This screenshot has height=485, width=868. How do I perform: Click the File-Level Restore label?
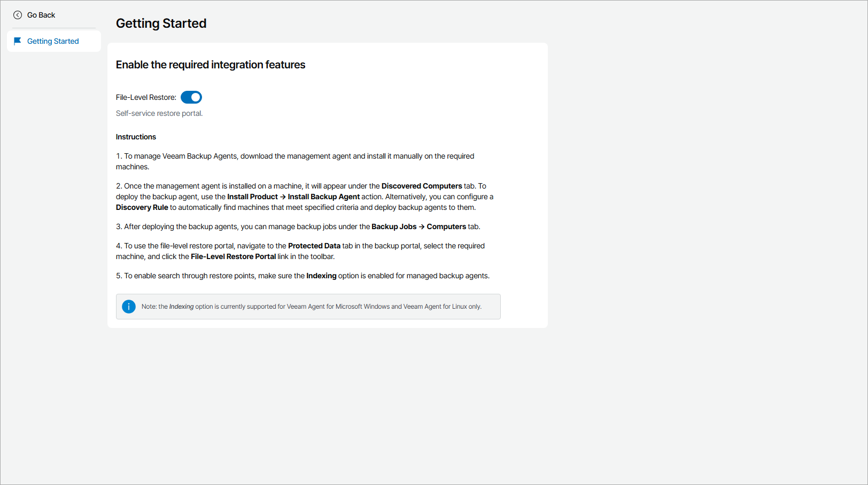point(145,97)
